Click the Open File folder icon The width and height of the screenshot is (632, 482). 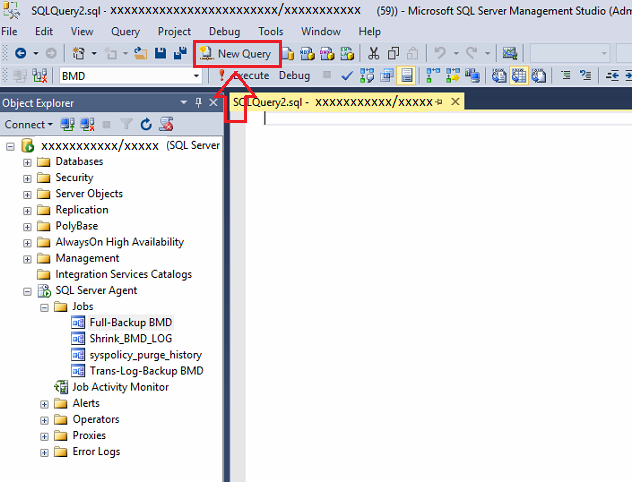point(140,53)
